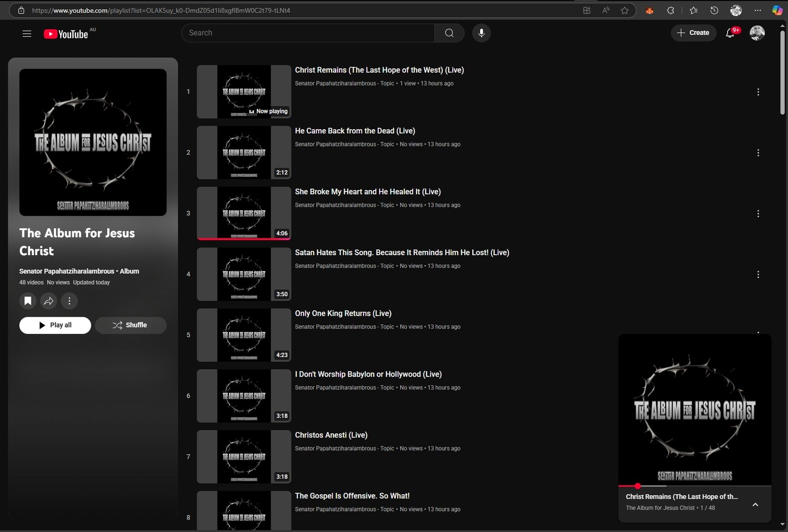The image size is (788, 532).
Task: Click the page vertical scrollbar
Action: click(782, 74)
